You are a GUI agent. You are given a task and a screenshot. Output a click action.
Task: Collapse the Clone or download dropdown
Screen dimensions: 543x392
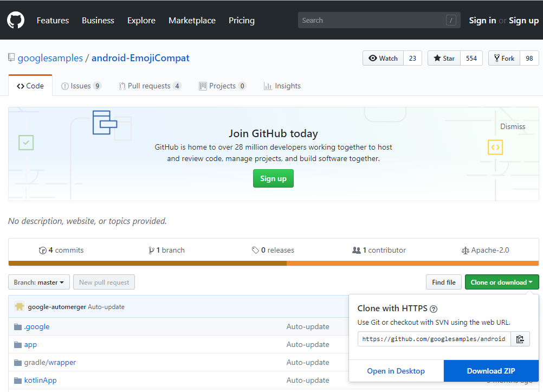(501, 282)
